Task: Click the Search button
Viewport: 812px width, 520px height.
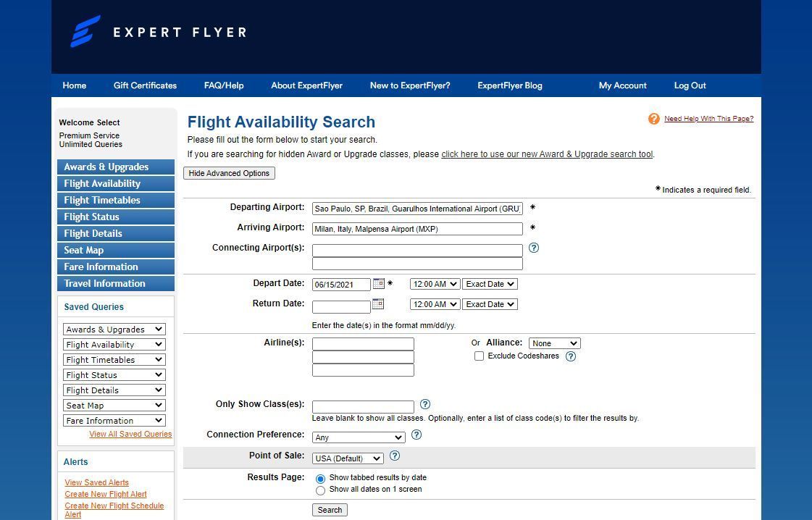Action: 330,510
